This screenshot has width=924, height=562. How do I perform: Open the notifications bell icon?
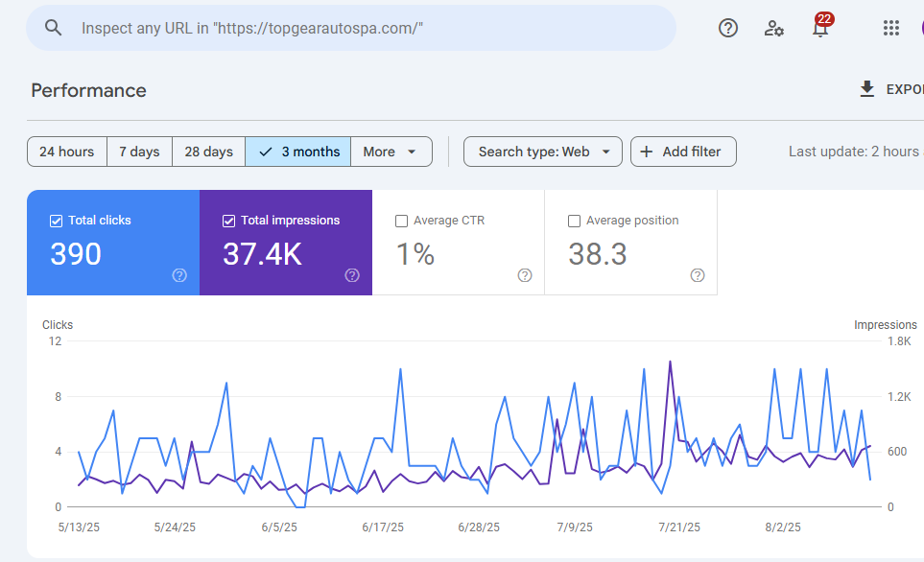819,29
